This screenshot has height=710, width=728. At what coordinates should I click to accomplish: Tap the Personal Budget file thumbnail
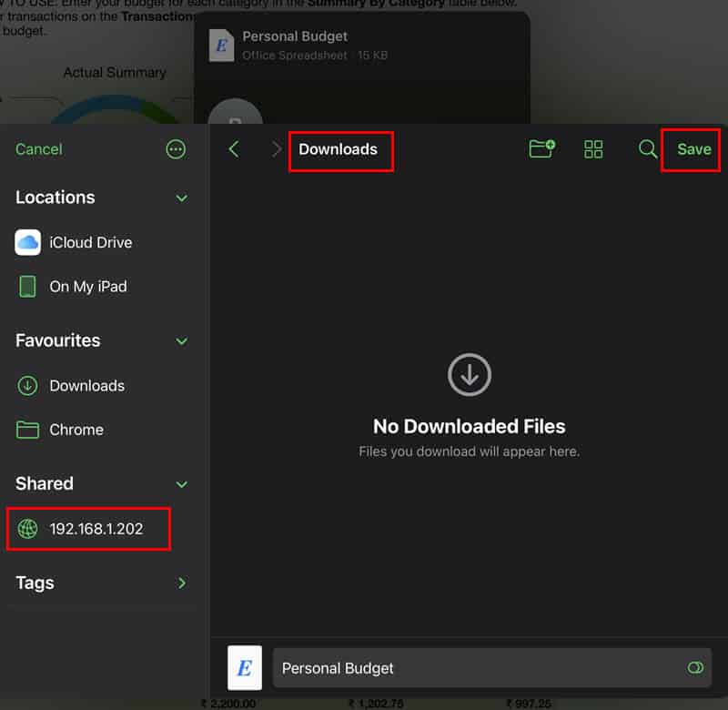click(x=245, y=668)
